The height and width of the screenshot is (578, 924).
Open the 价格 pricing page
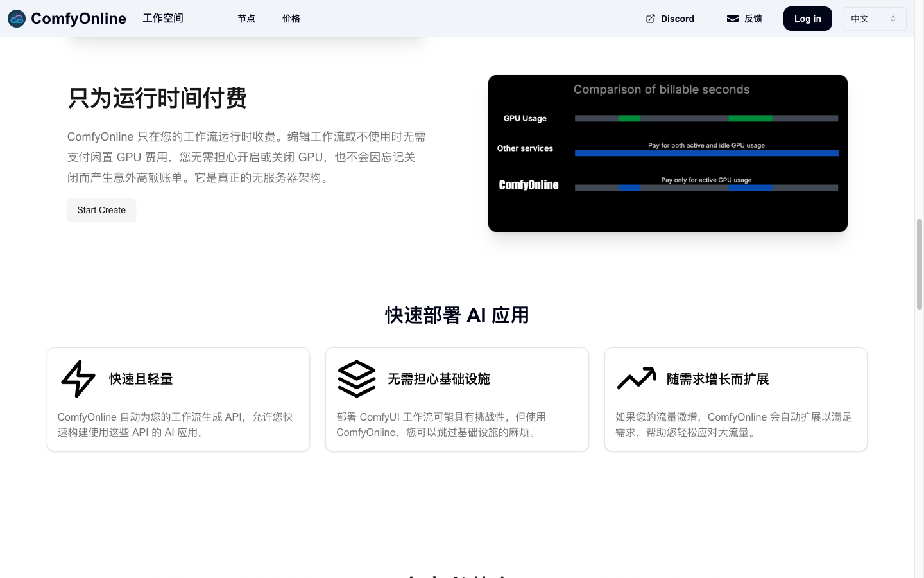[291, 19]
